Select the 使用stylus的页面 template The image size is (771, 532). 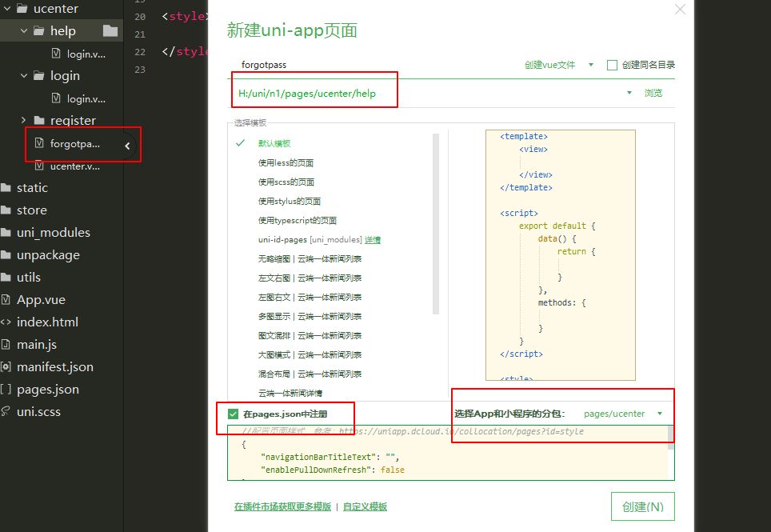click(x=290, y=201)
